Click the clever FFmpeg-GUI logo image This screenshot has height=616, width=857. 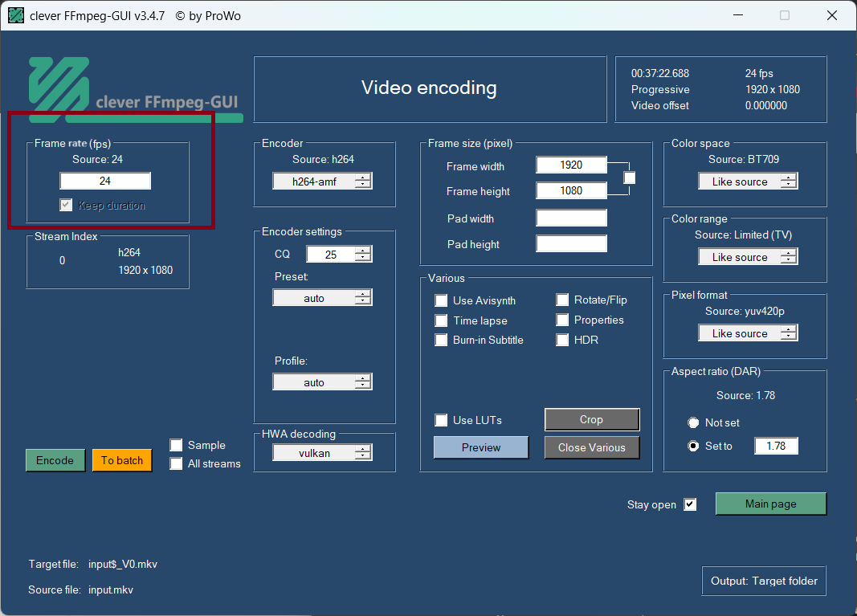(136, 90)
